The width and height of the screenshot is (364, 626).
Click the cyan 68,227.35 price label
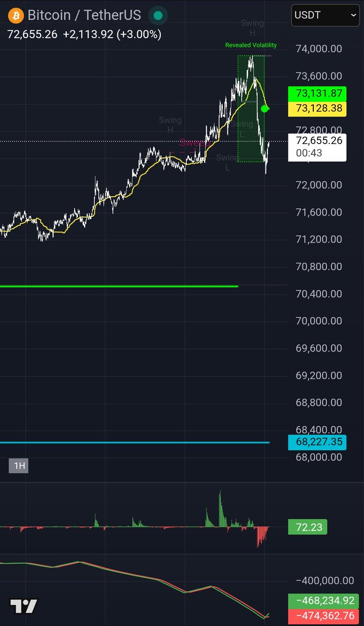click(x=318, y=443)
